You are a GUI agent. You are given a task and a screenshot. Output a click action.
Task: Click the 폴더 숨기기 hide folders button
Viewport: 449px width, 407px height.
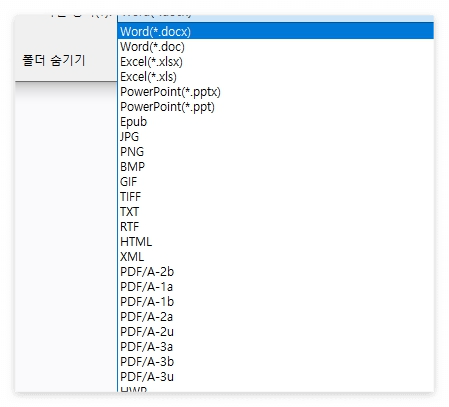click(54, 60)
